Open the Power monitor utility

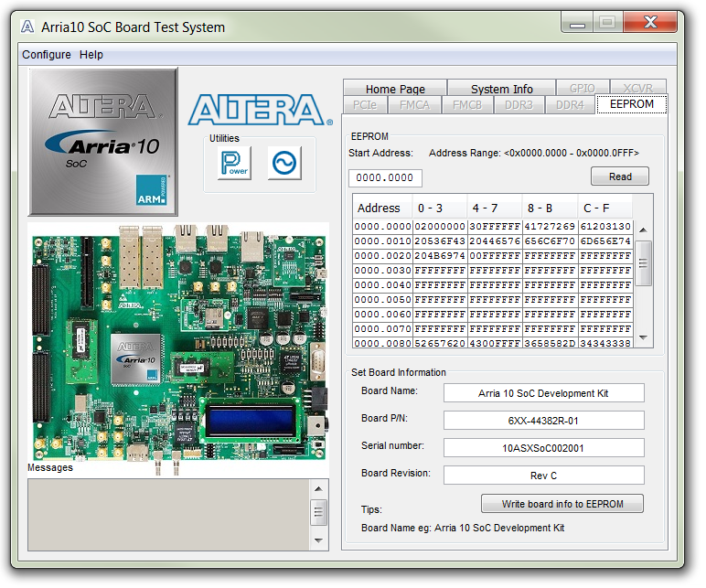tap(234, 164)
